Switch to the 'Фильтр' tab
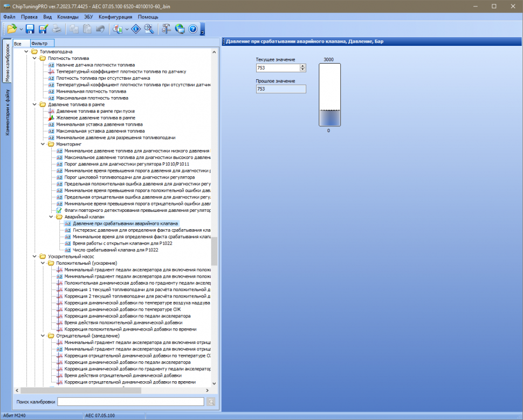Viewport: 523px width, 420px height. [39, 43]
